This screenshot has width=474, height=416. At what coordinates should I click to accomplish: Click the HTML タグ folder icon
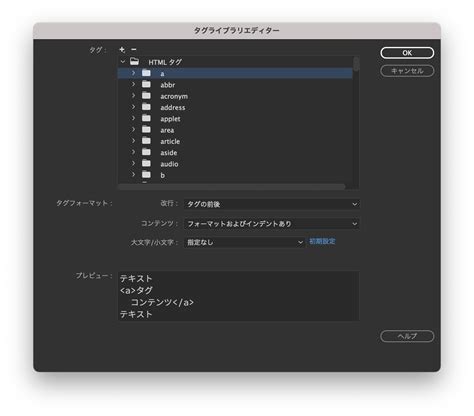(134, 61)
